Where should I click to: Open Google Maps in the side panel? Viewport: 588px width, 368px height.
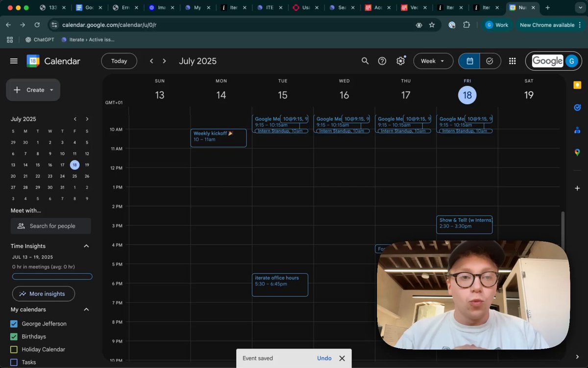coord(577,153)
